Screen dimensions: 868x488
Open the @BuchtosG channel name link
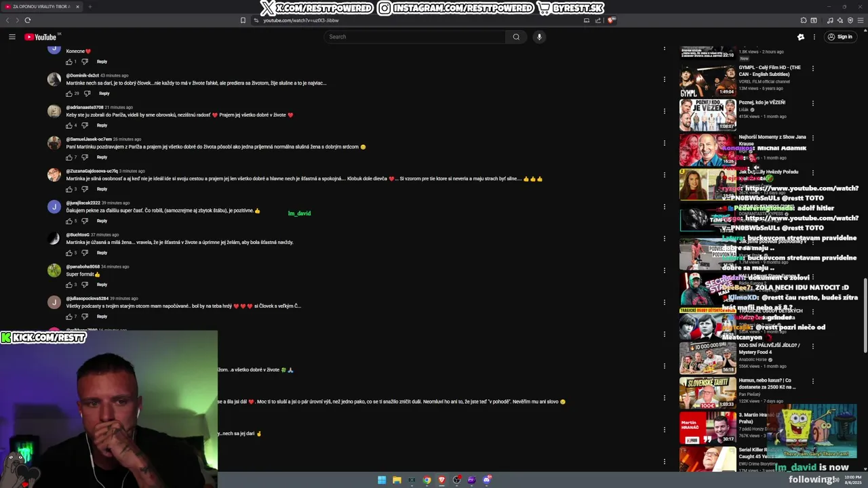point(78,235)
